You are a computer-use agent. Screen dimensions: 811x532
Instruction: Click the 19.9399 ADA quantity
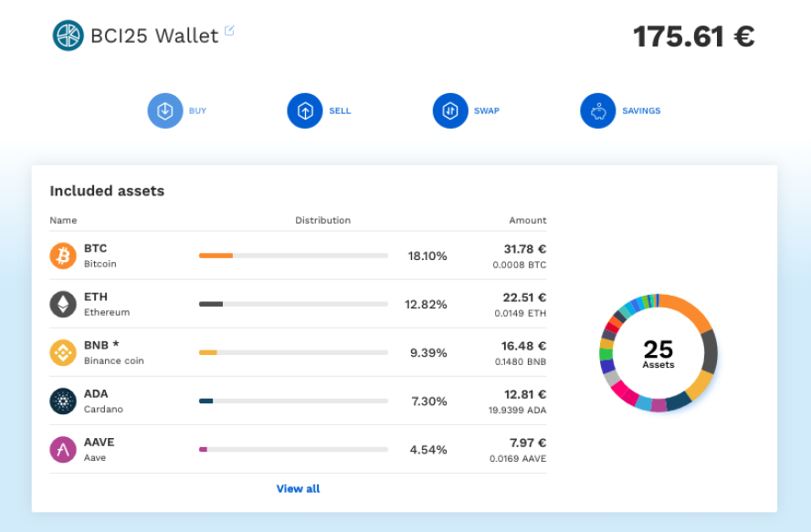(517, 410)
